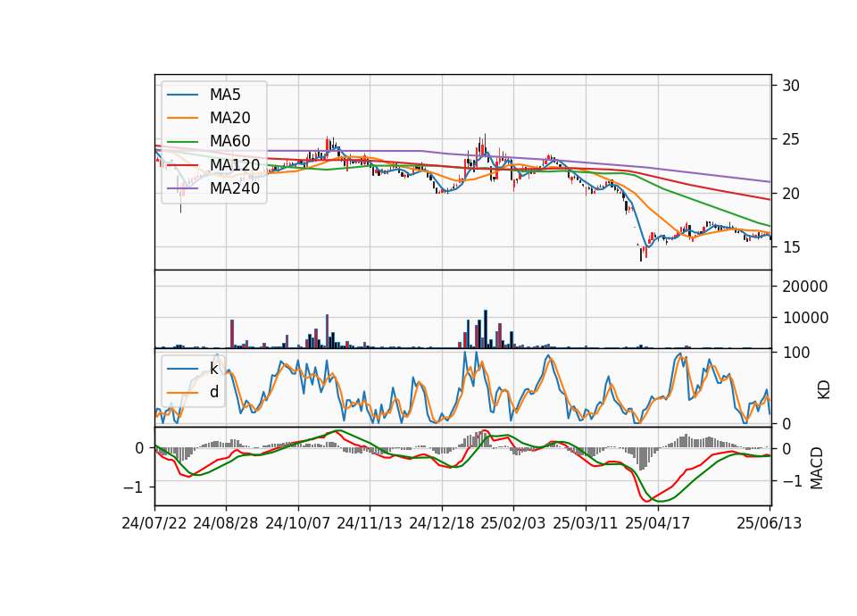Click the MACD axis title
This screenshot has width=857, height=616.
pos(817,468)
